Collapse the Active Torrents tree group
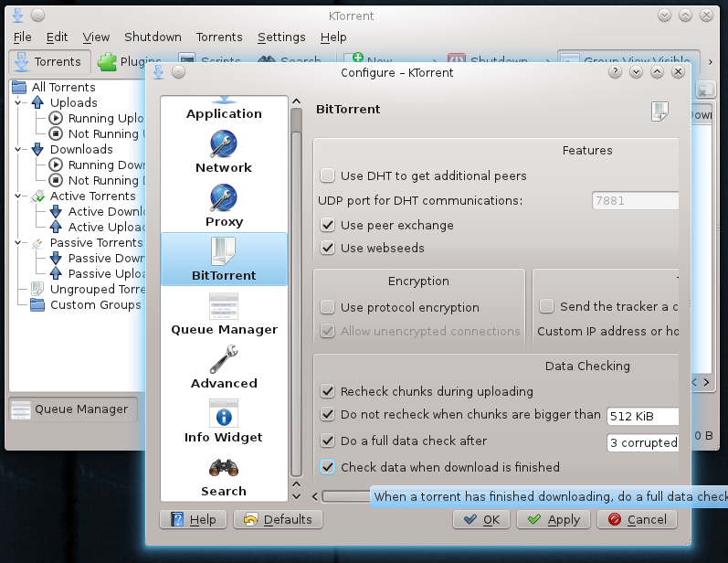This screenshot has width=728, height=563. [x=18, y=196]
